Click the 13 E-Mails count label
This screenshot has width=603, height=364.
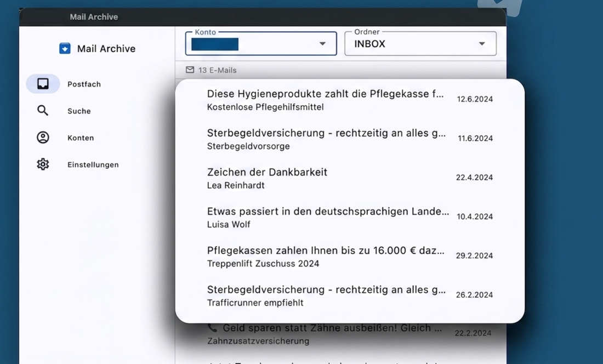217,70
